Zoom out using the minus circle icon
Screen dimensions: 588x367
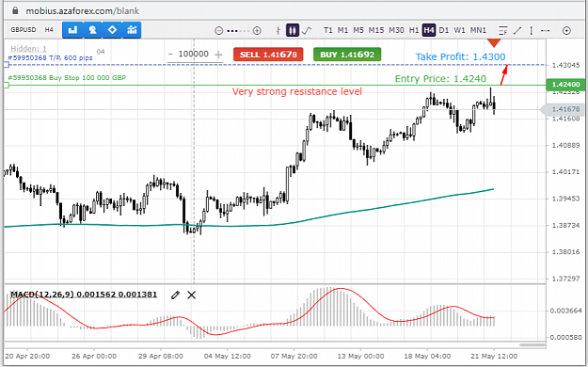click(x=218, y=31)
